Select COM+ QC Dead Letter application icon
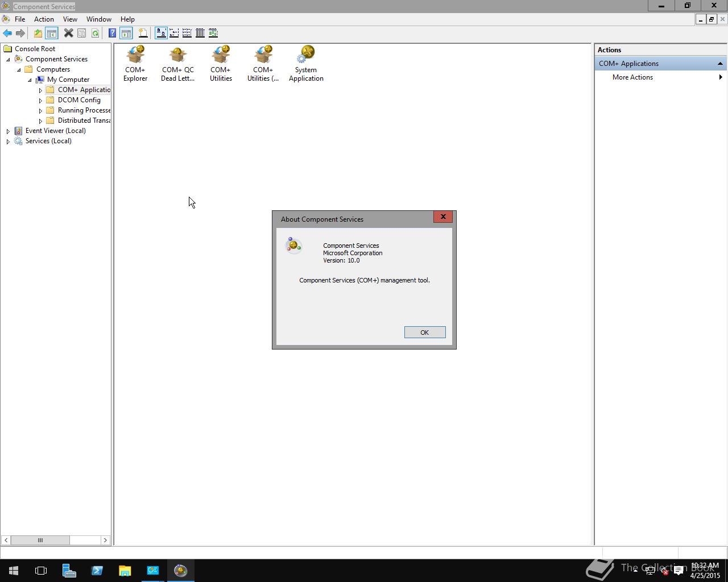 [x=177, y=64]
